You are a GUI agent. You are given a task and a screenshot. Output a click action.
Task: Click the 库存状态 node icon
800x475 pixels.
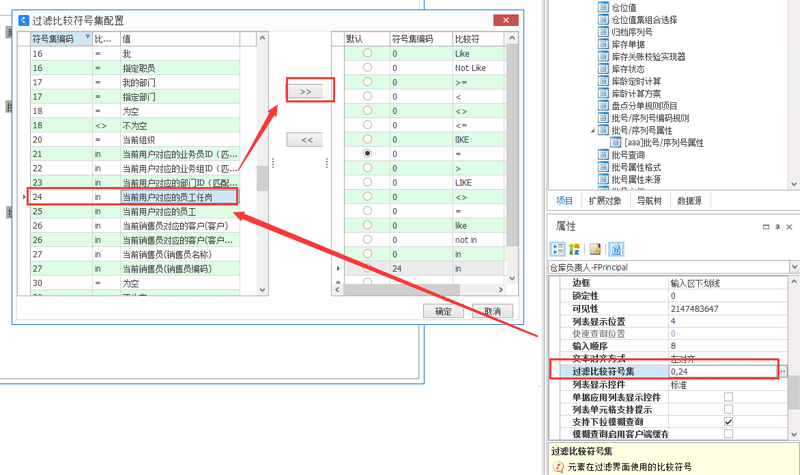point(603,68)
